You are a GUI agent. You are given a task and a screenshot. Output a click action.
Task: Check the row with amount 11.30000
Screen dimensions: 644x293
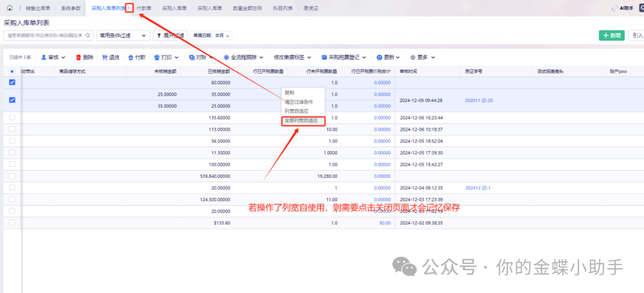(x=12, y=152)
